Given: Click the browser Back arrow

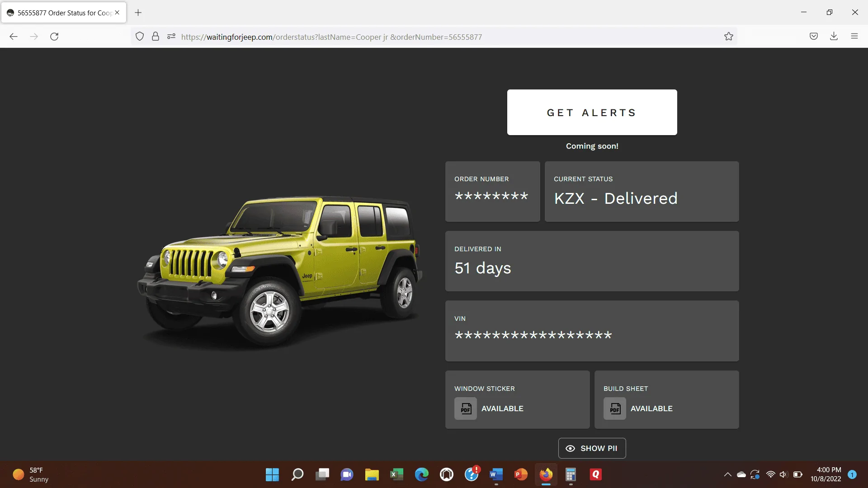Looking at the screenshot, I should (x=14, y=37).
